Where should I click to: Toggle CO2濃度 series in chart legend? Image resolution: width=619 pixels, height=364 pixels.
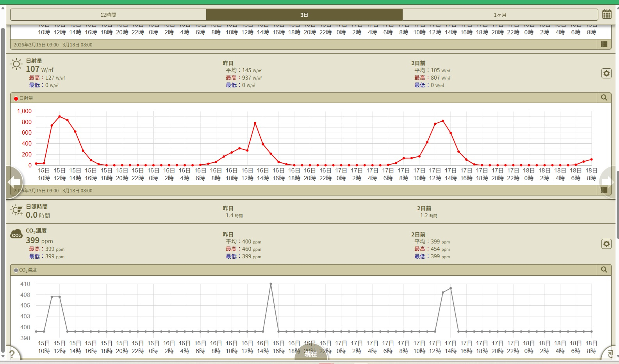[x=28, y=270]
